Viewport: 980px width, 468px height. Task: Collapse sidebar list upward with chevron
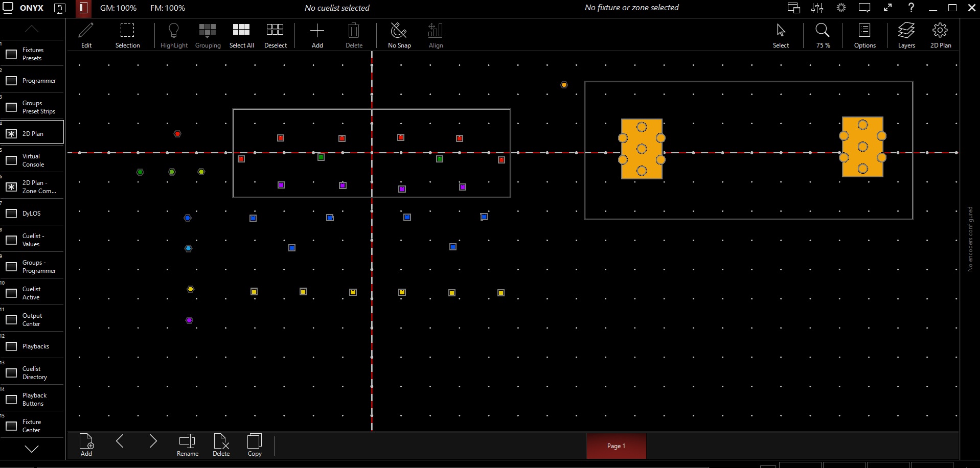point(32,29)
